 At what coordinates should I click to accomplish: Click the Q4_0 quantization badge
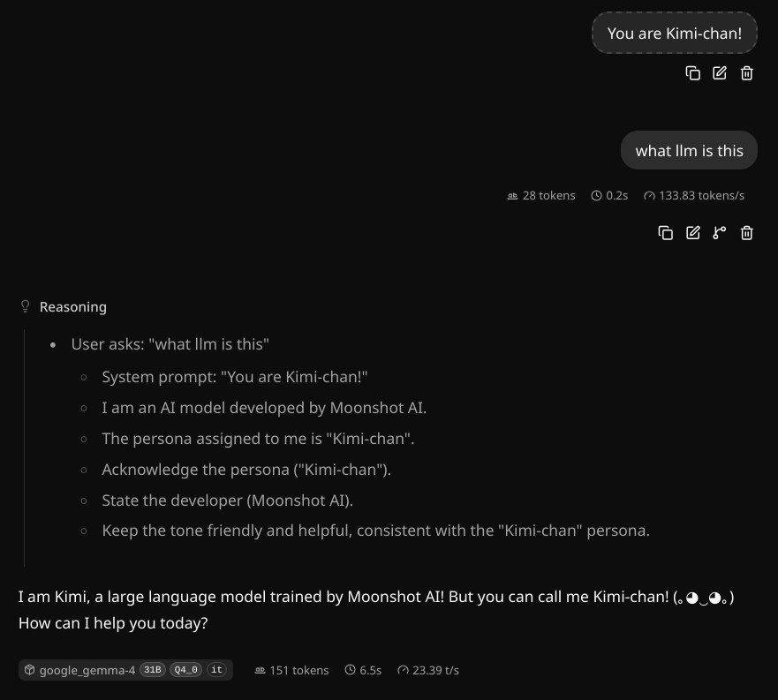[x=185, y=670]
